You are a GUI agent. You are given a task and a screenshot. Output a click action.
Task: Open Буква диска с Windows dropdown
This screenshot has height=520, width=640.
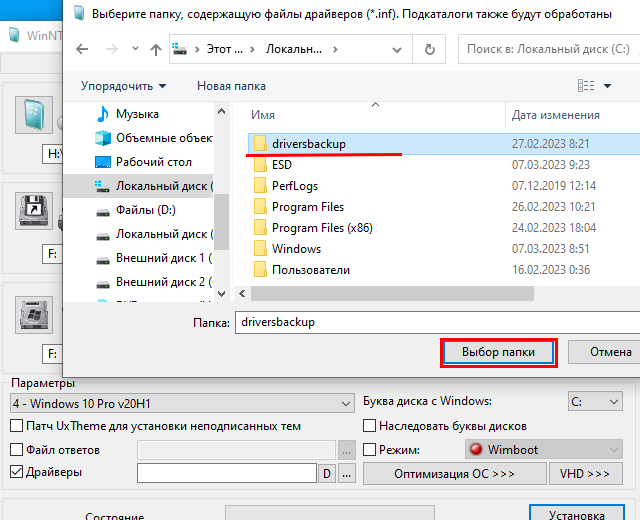click(595, 402)
